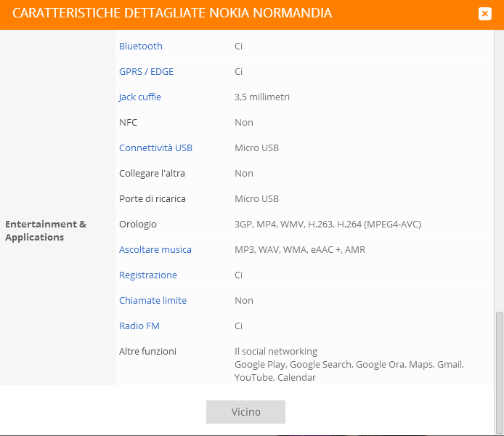Click the Caratteristiche Dettagliate Nokia Normandia title
504x436 pixels.
tap(172, 13)
